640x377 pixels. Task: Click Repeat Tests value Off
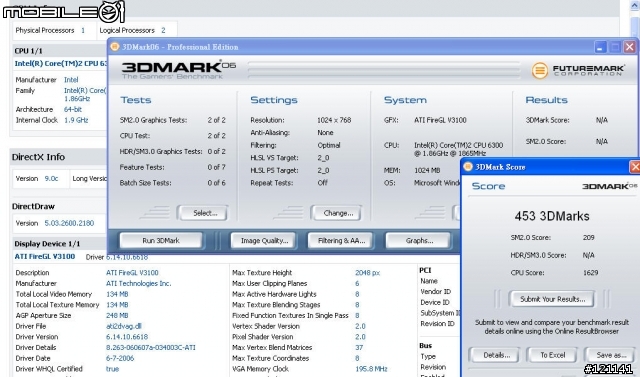[x=322, y=183]
